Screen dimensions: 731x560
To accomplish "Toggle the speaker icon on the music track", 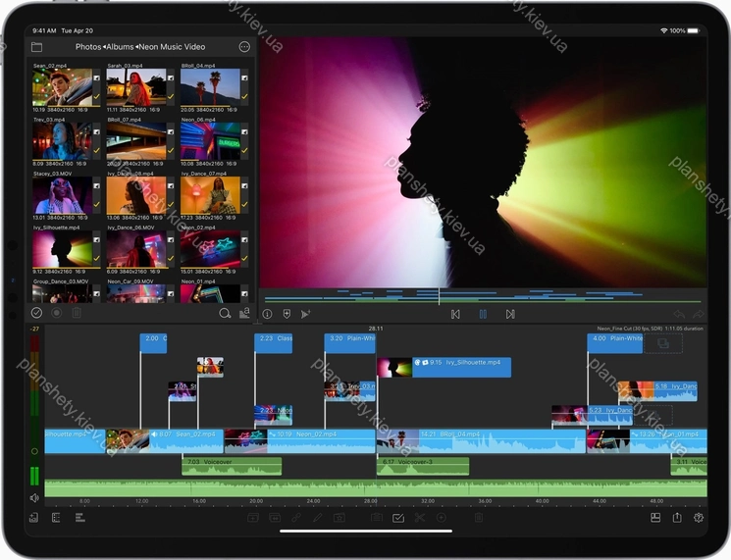I will (34, 498).
